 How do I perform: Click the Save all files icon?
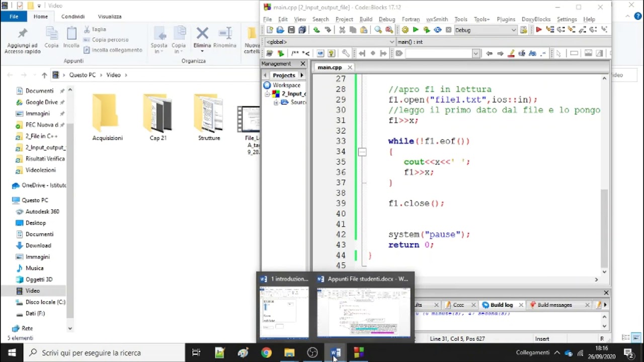[x=301, y=30]
